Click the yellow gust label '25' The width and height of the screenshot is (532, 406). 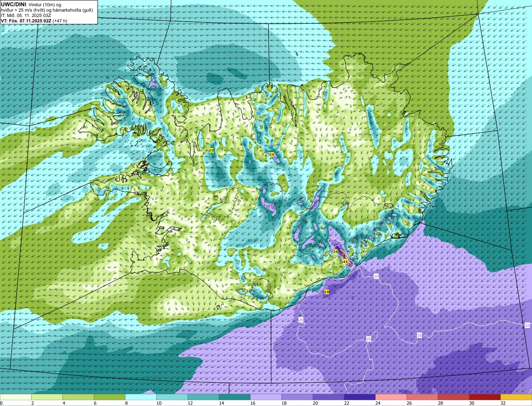(x=211, y=150)
